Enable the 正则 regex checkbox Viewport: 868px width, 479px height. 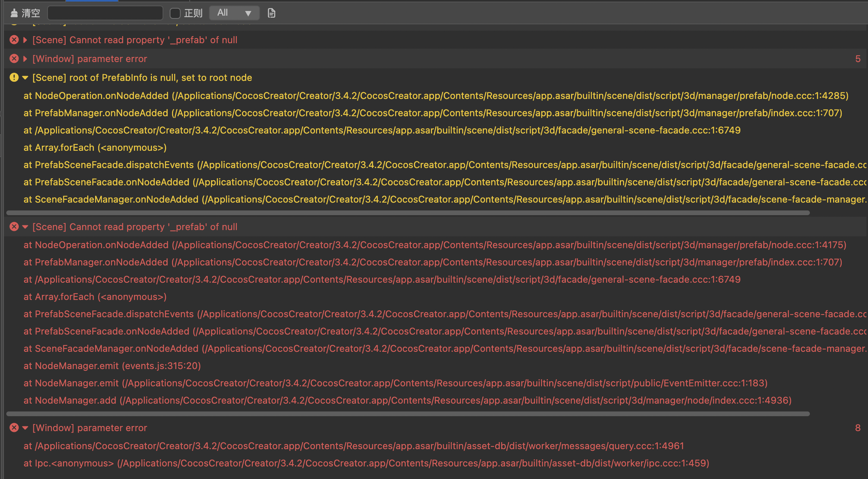tap(175, 13)
